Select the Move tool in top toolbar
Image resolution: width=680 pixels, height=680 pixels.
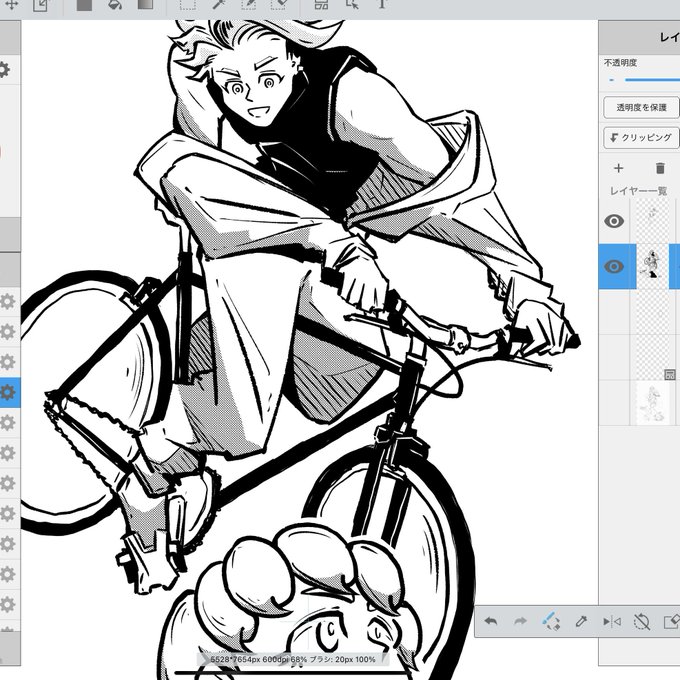point(11,5)
